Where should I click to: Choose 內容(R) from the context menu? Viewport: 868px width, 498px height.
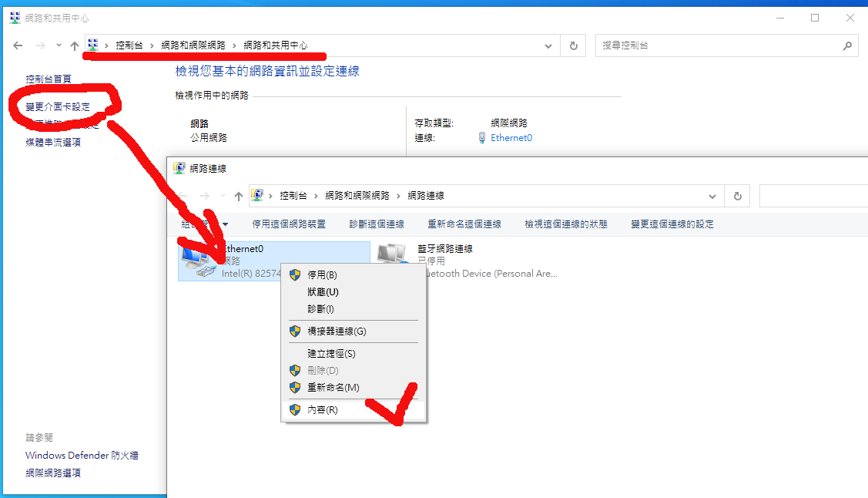click(322, 410)
